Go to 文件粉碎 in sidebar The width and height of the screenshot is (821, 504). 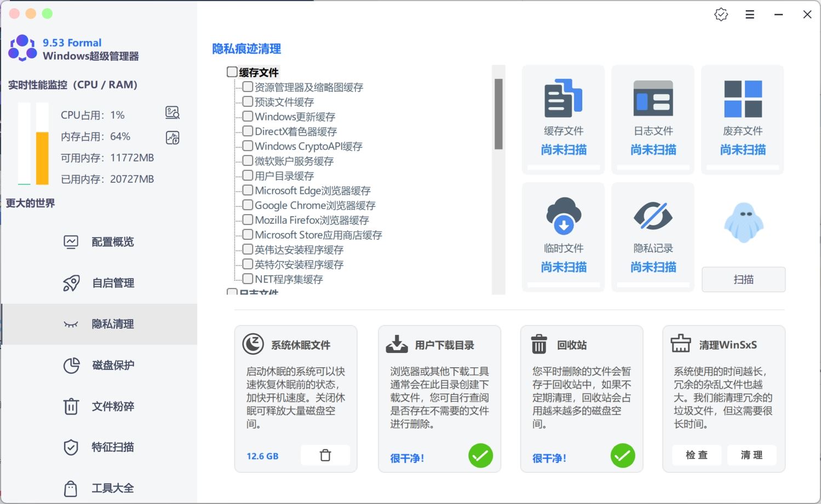coord(113,406)
